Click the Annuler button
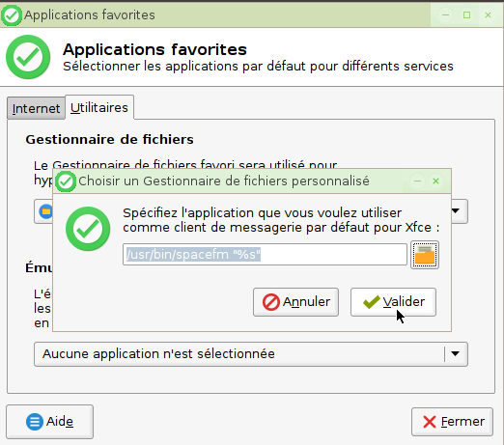The height and width of the screenshot is (445, 504). point(295,302)
